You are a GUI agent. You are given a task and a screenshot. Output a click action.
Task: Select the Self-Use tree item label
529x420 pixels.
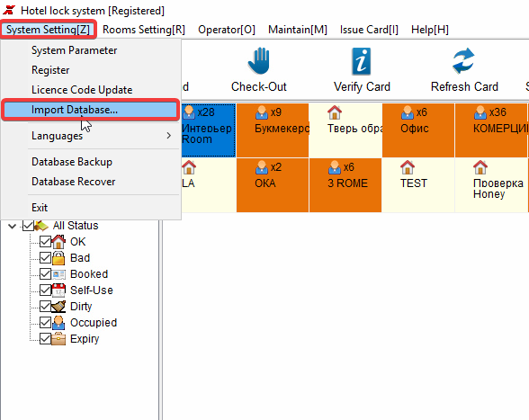point(92,290)
